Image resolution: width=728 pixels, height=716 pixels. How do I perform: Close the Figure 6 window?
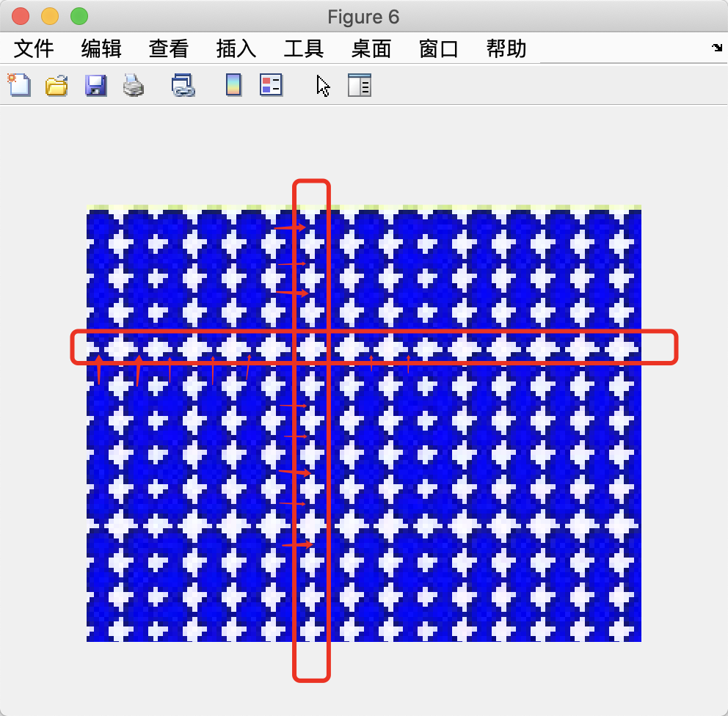click(21, 16)
